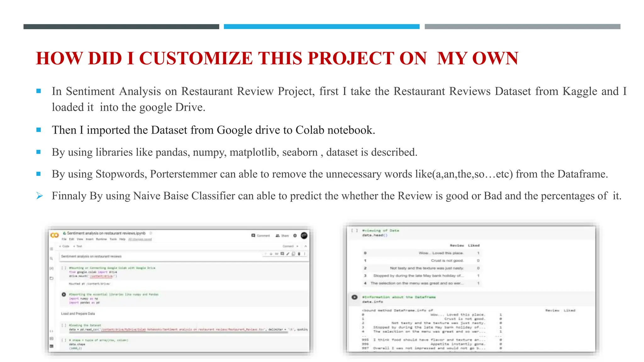Open the File menu
Screen dimensions: 644x362
64,239
